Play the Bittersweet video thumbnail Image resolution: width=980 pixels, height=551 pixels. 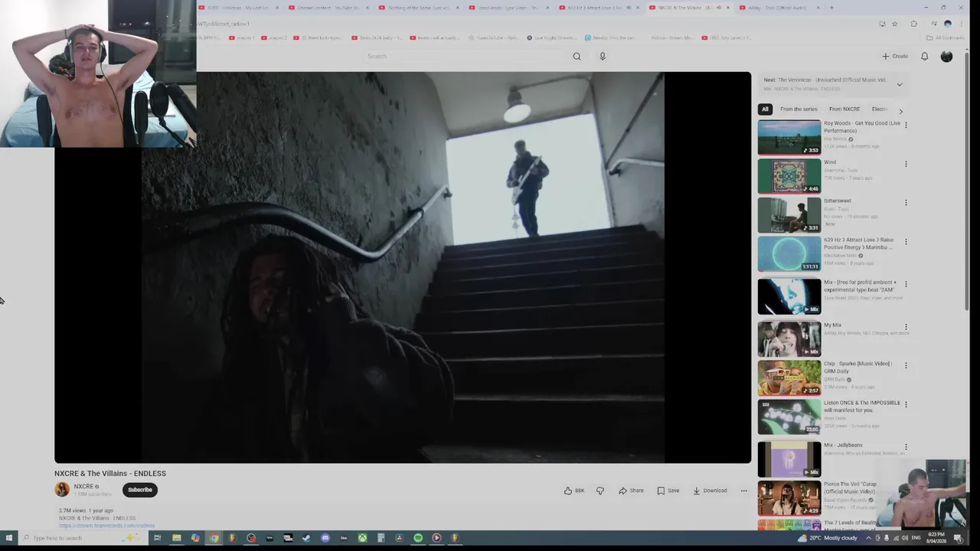tap(789, 215)
